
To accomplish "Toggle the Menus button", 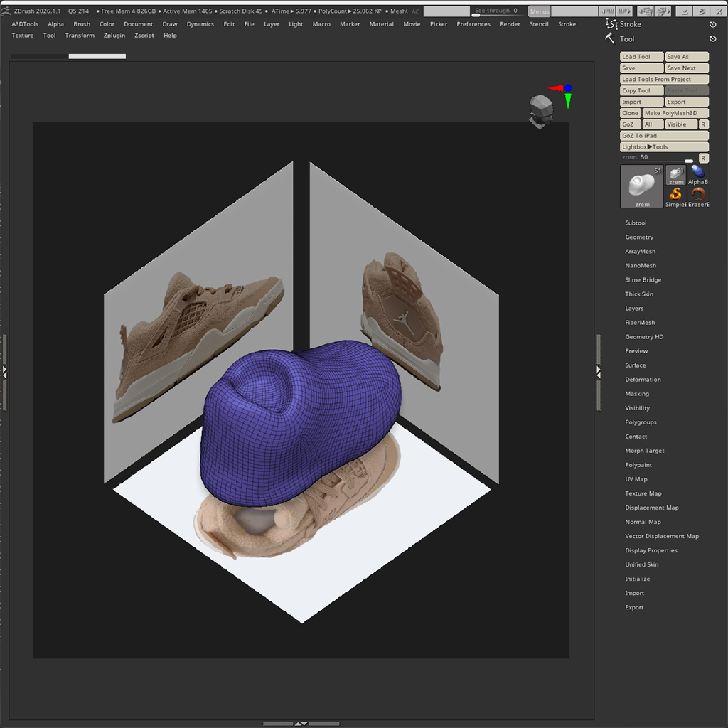I will coord(539,11).
